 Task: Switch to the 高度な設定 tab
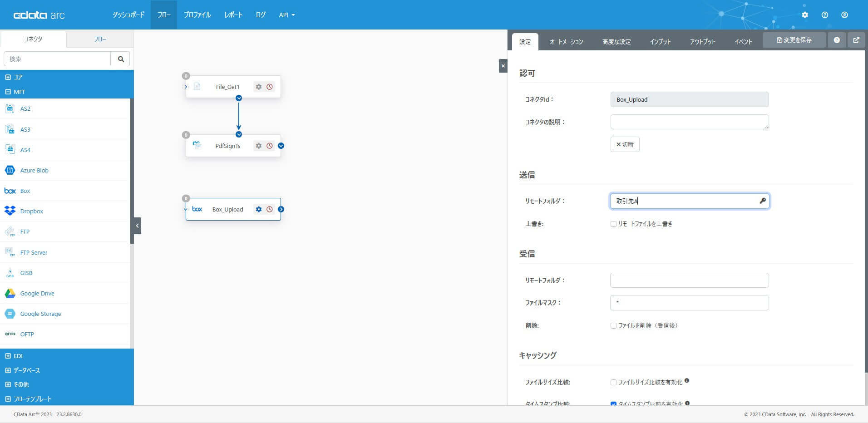pos(616,42)
